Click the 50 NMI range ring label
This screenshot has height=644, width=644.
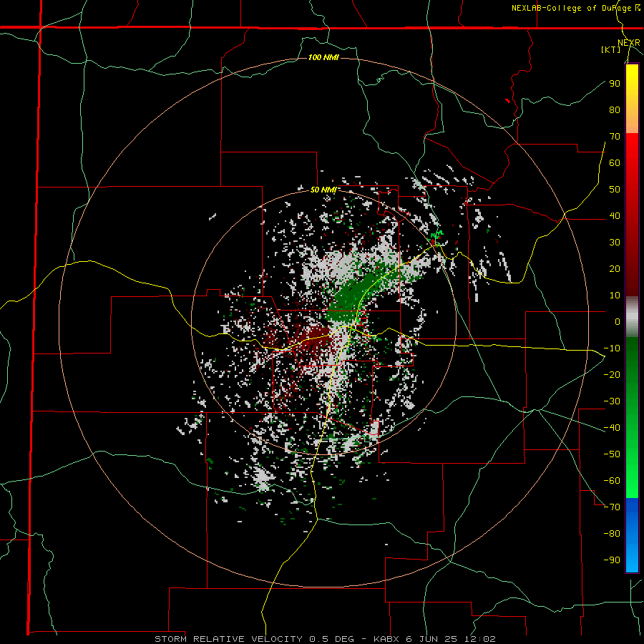pyautogui.click(x=323, y=190)
